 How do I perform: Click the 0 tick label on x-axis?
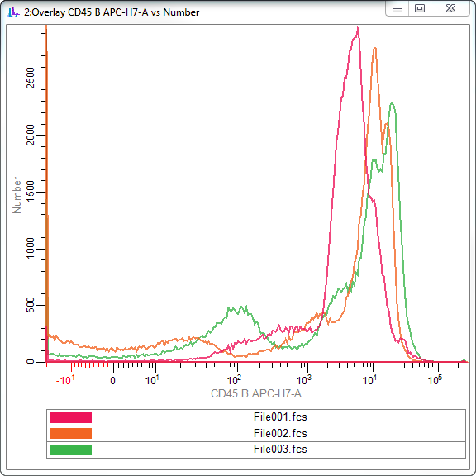pos(112,381)
